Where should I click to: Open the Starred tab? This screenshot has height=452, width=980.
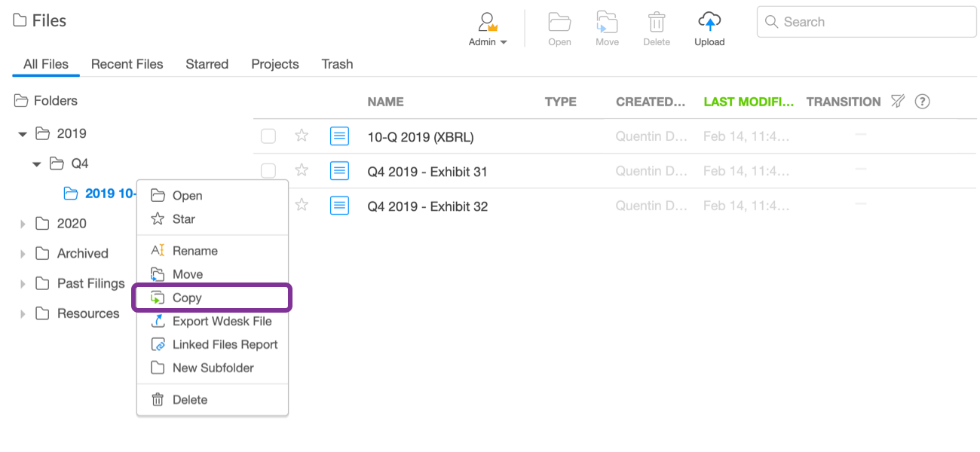pos(207,64)
